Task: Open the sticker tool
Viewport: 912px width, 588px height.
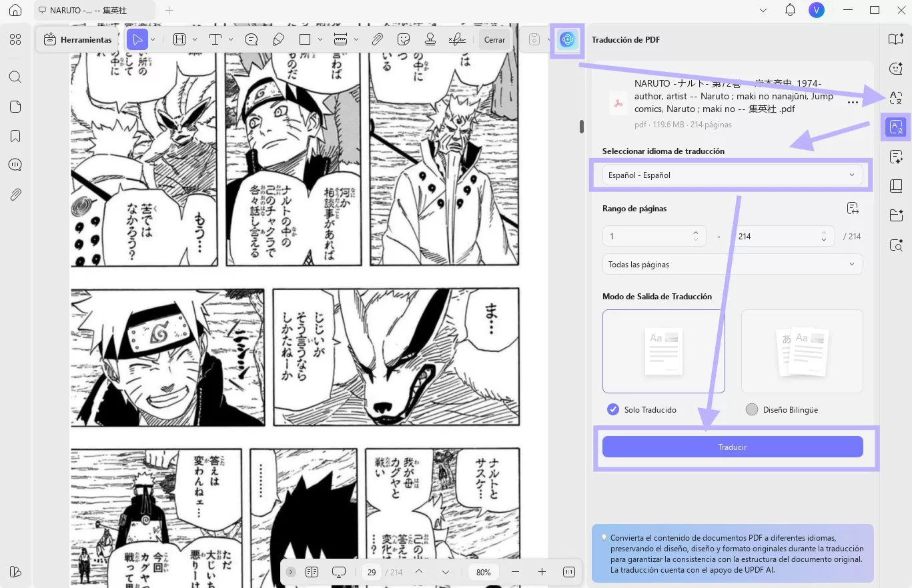Action: [403, 39]
